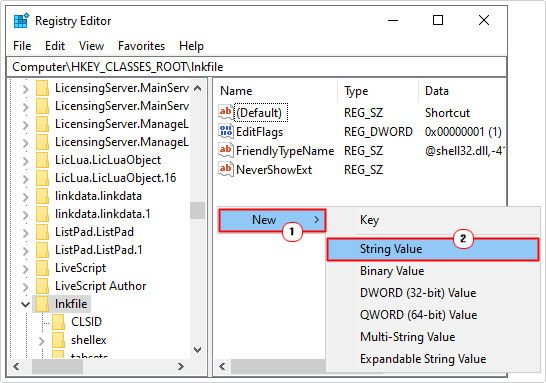
Task: Open the Favorites menu
Action: click(x=141, y=46)
